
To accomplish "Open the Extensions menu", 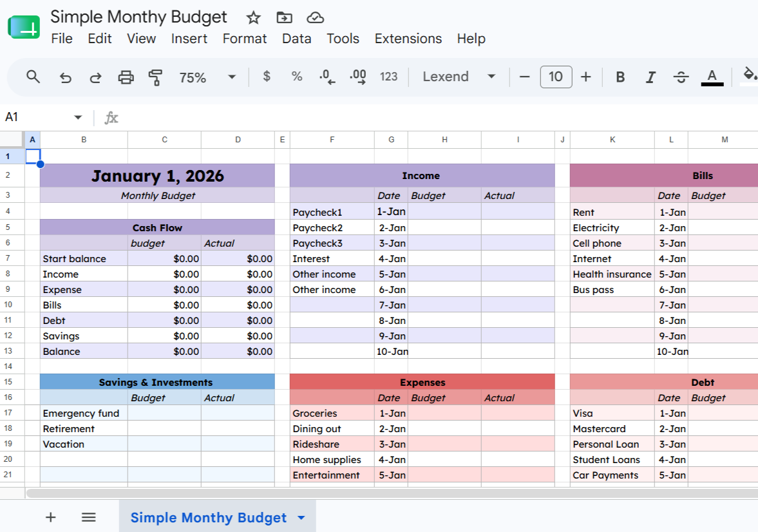I will pyautogui.click(x=408, y=39).
